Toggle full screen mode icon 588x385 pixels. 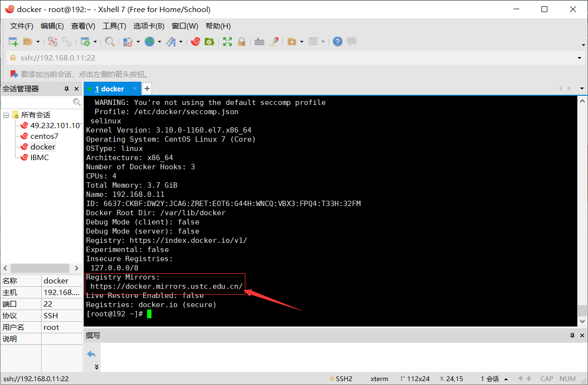227,42
